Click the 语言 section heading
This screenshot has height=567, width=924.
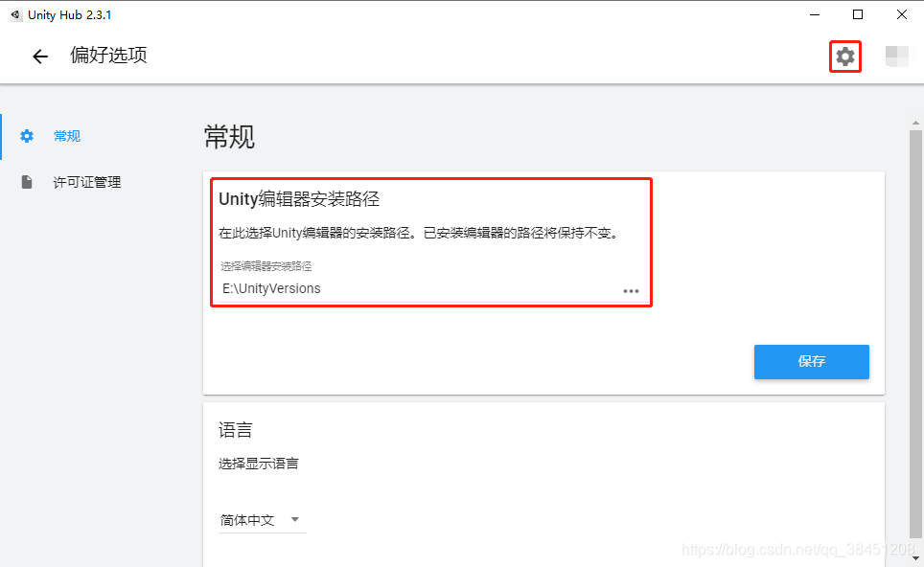[235, 430]
